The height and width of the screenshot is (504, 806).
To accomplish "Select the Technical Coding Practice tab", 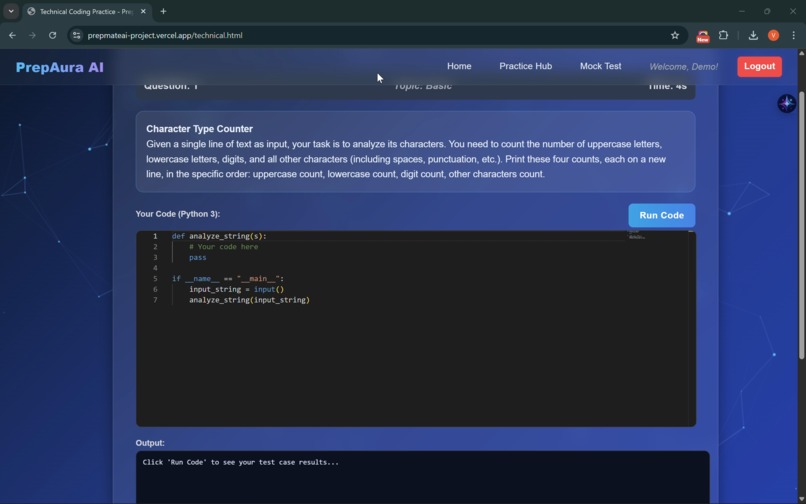I will 86,11.
